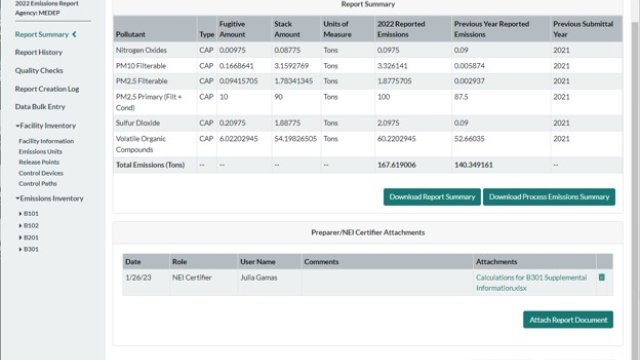Click the chevron next to Report Summary
Viewport: 640px width, 360px height.
(74, 34)
